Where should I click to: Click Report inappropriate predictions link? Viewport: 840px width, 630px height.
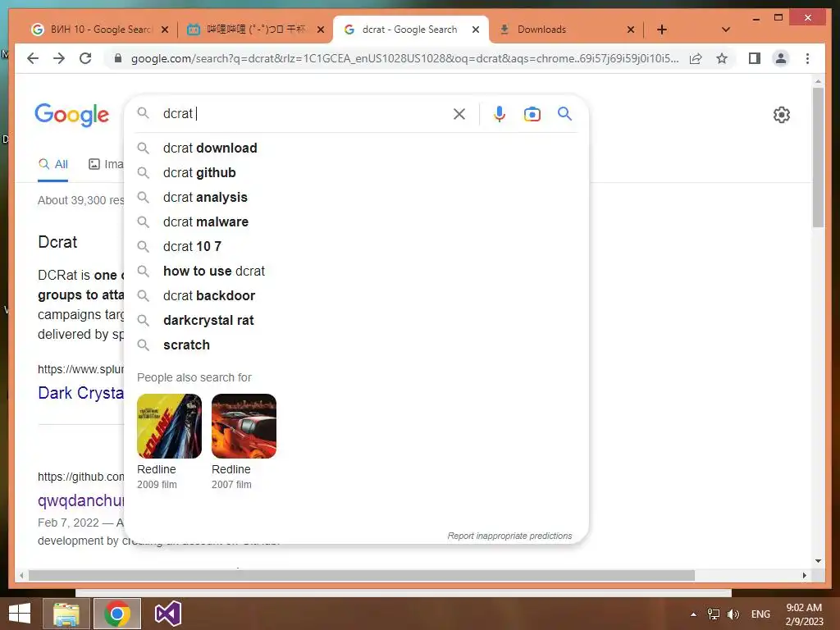tap(509, 536)
